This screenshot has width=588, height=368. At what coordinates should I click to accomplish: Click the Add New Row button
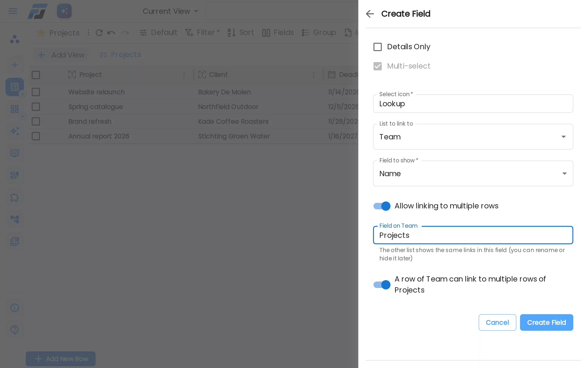(61, 359)
